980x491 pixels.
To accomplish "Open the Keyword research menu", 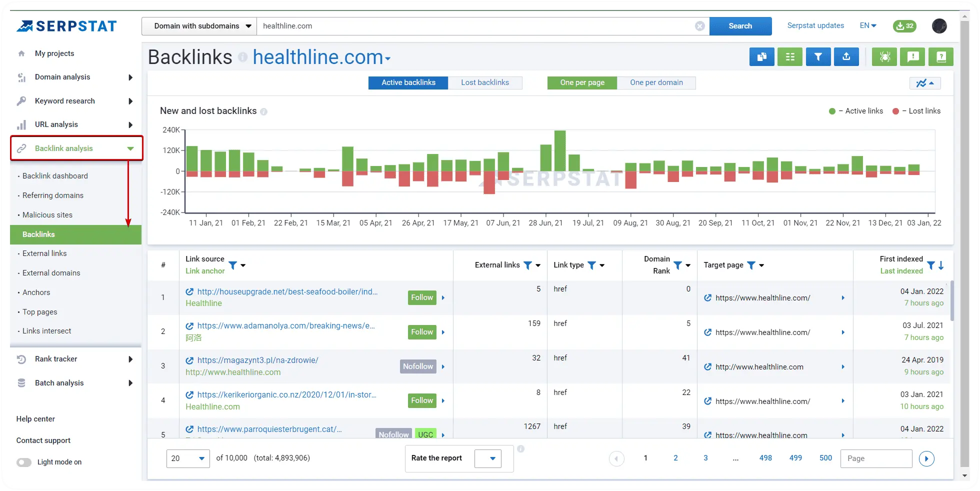I will 64,100.
